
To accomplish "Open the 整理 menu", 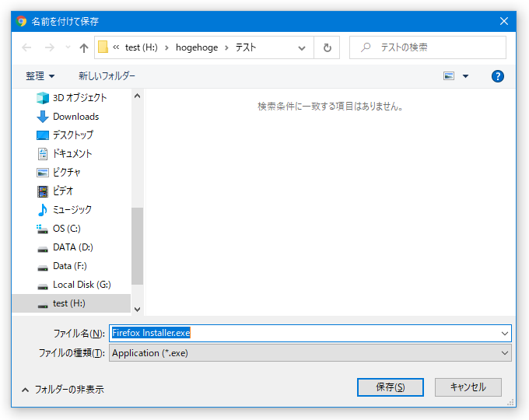I will (40, 76).
